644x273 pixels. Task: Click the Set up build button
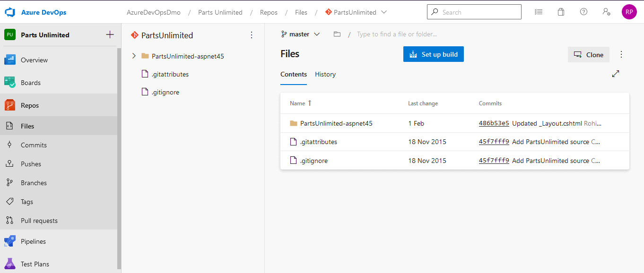coord(433,54)
